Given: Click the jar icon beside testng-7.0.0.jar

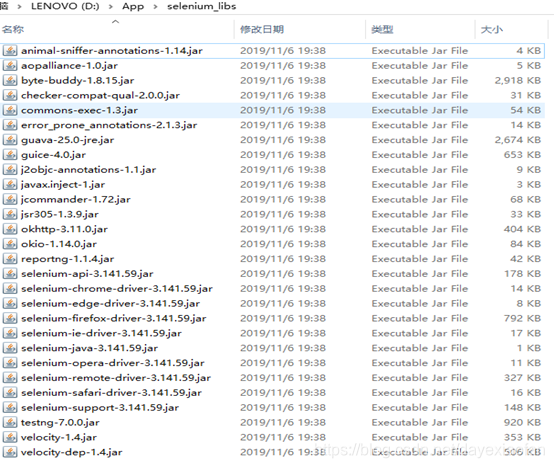Looking at the screenshot, I should point(10,422).
